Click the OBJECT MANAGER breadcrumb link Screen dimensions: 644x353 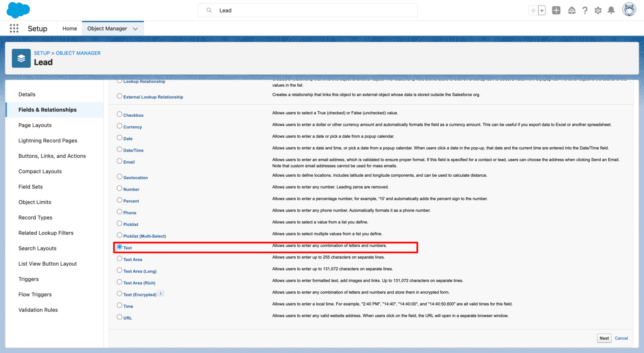(x=78, y=53)
